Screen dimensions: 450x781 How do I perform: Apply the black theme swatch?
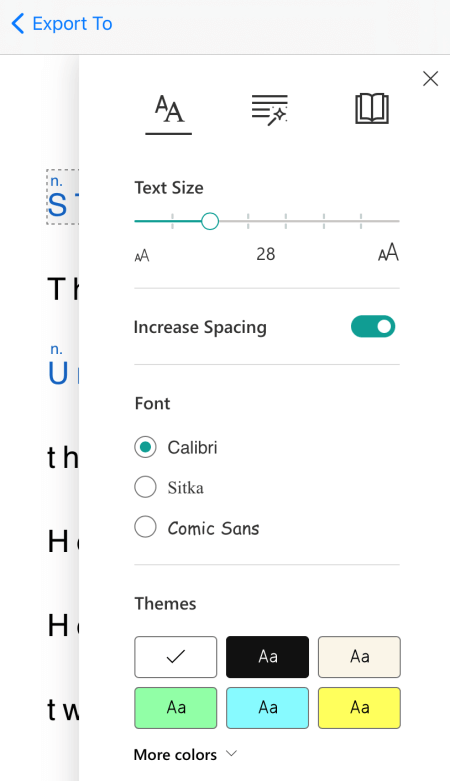click(268, 657)
